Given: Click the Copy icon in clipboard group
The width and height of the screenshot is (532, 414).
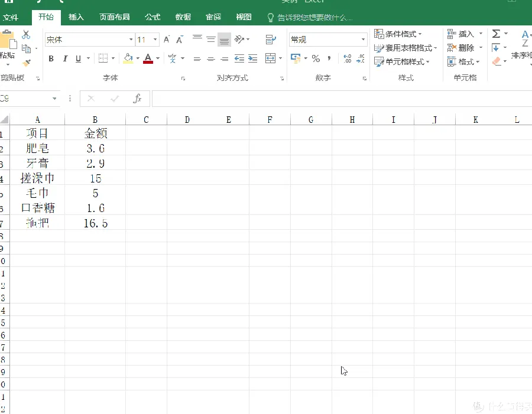Looking at the screenshot, I should click(26, 48).
